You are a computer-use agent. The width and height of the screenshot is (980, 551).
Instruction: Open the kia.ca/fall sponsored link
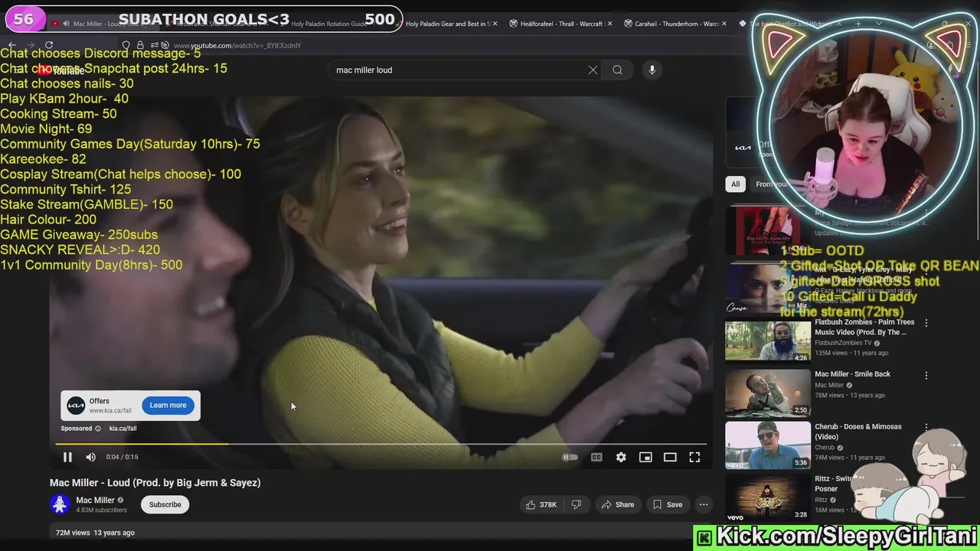122,429
